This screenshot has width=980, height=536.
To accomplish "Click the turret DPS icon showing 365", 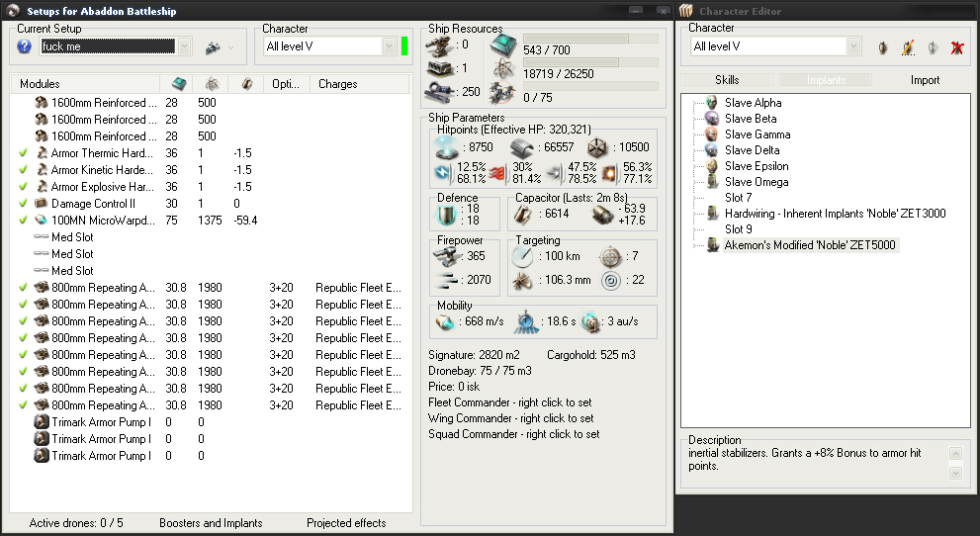I will click(446, 256).
